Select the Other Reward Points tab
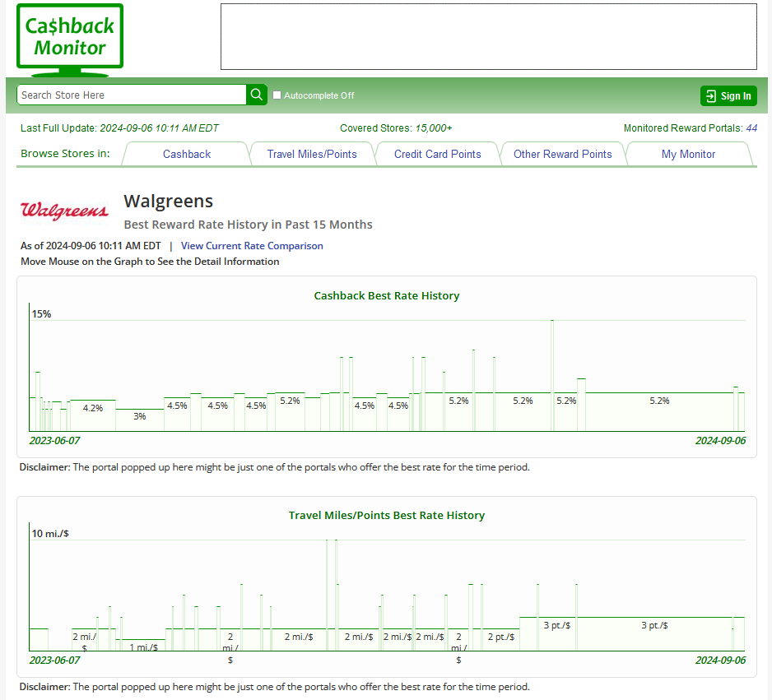 [x=562, y=154]
